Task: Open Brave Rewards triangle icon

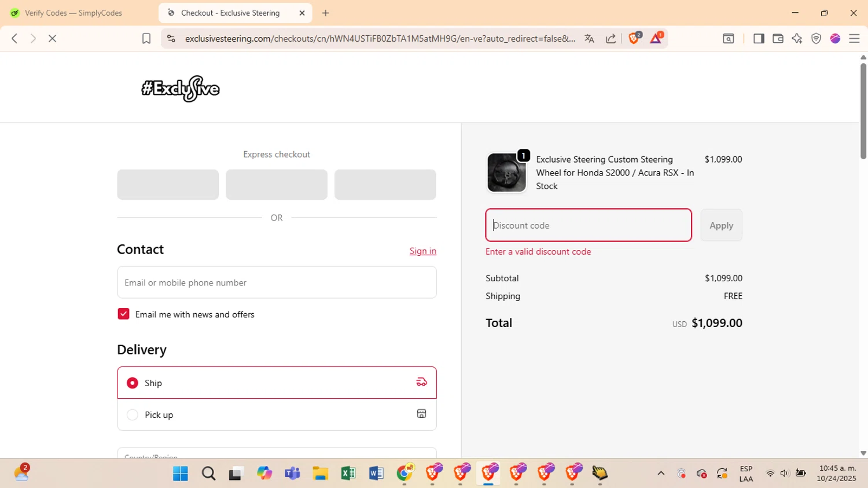Action: point(656,38)
